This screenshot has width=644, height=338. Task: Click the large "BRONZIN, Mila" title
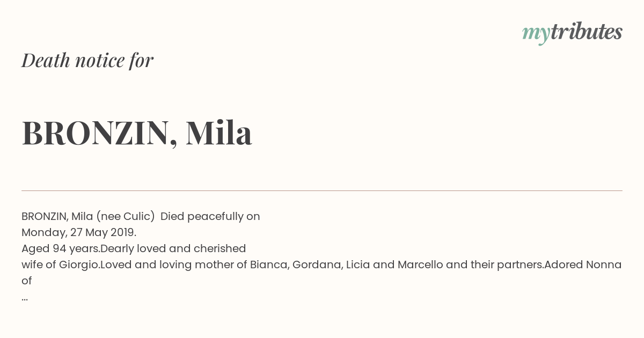(x=137, y=133)
